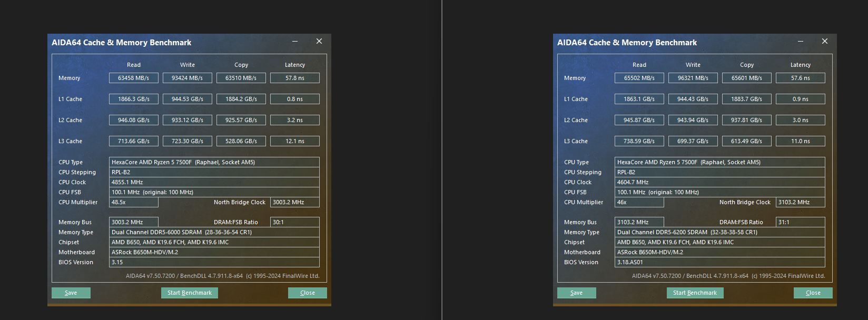Select L2 Cache latency 3.0 ns
868x320 pixels.
click(801, 120)
